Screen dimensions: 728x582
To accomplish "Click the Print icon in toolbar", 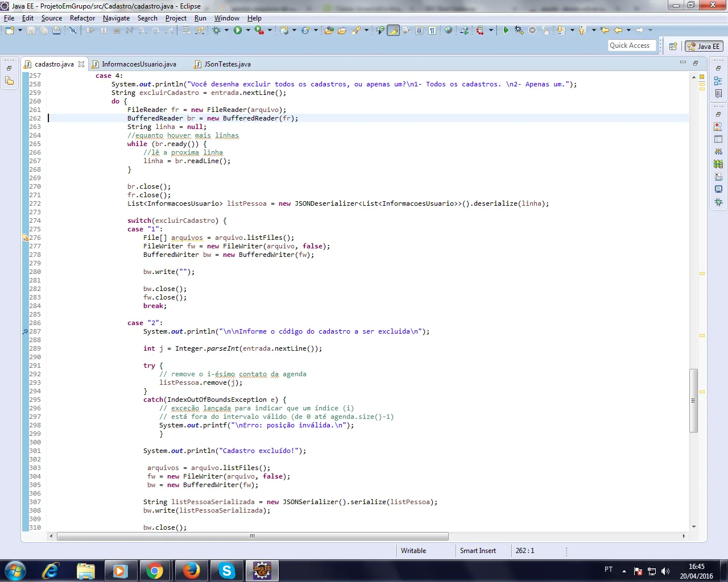I will click(57, 30).
